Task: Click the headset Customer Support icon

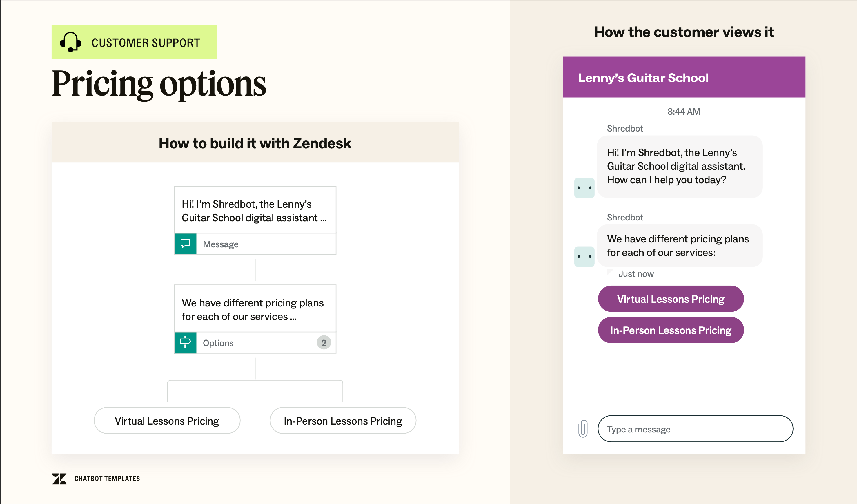Action: click(x=70, y=42)
